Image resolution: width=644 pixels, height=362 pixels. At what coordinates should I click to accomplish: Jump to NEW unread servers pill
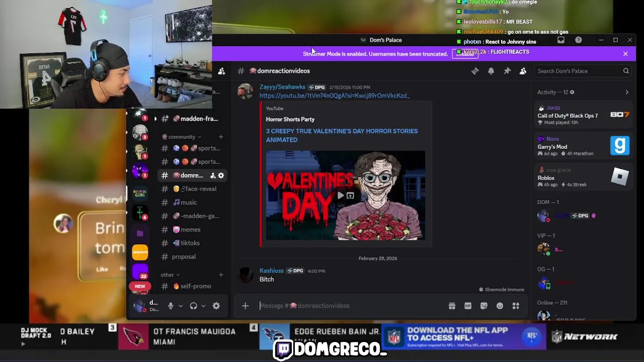point(140,286)
